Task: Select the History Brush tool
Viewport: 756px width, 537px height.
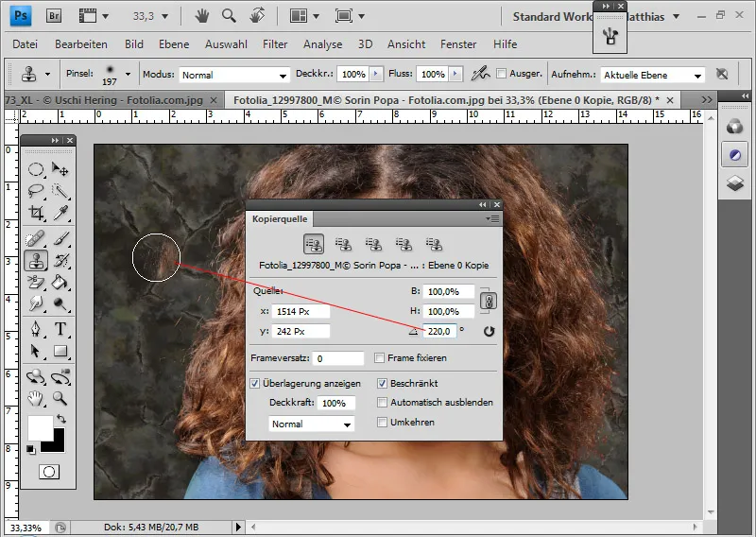Action: click(x=60, y=261)
